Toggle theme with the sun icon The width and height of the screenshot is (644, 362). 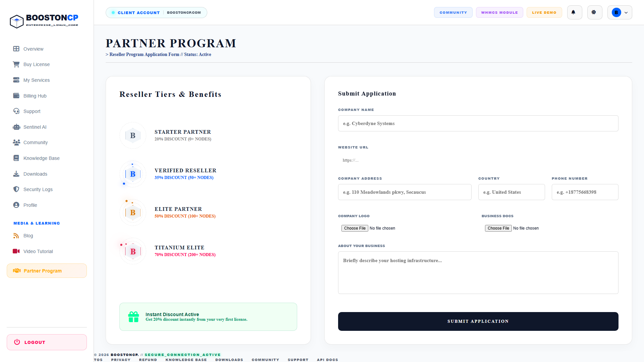coord(594,12)
